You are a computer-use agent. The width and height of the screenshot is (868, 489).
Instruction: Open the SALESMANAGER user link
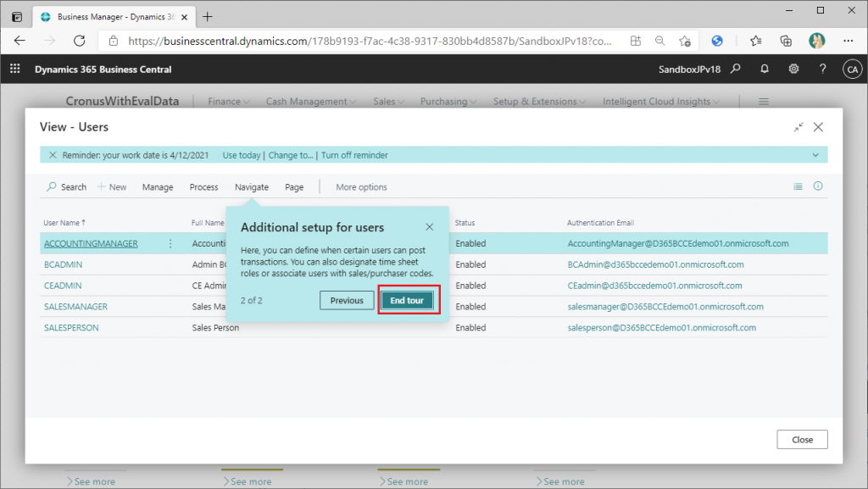tap(75, 307)
